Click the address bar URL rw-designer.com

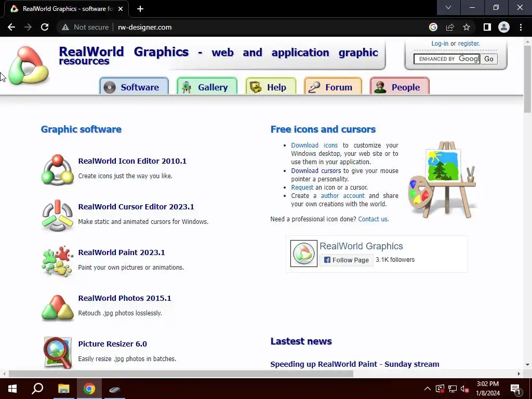144,27
